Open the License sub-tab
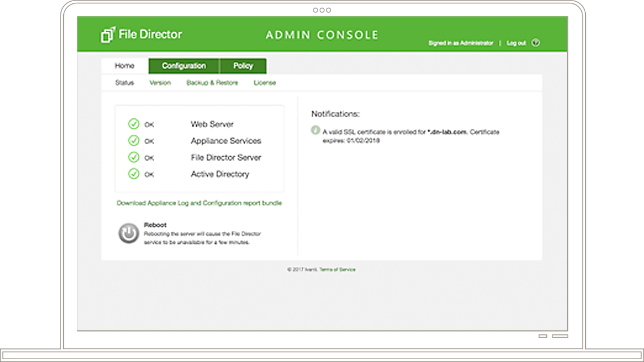 click(265, 83)
